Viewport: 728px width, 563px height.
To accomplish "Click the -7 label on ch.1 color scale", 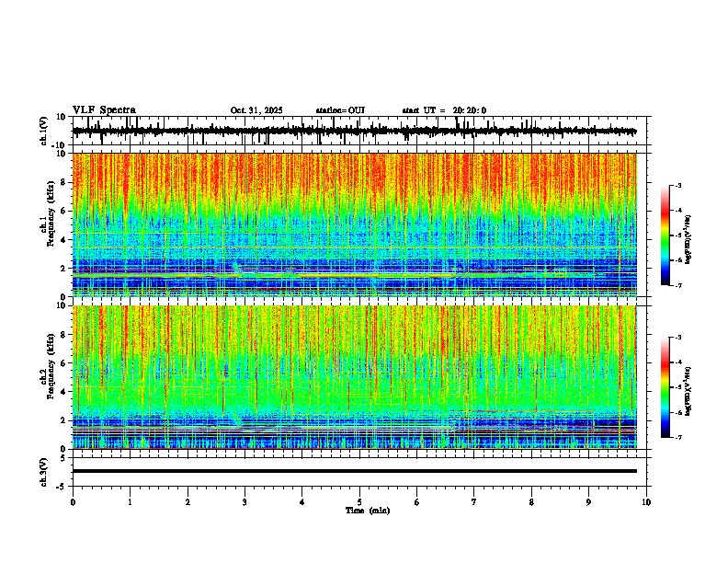I will point(678,285).
